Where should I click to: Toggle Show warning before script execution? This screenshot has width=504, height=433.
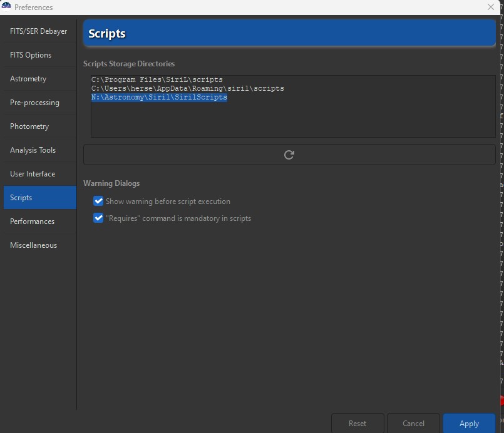click(x=98, y=201)
